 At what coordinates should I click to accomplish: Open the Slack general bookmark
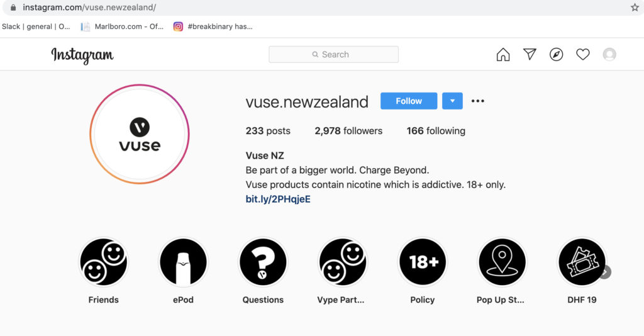pos(36,26)
